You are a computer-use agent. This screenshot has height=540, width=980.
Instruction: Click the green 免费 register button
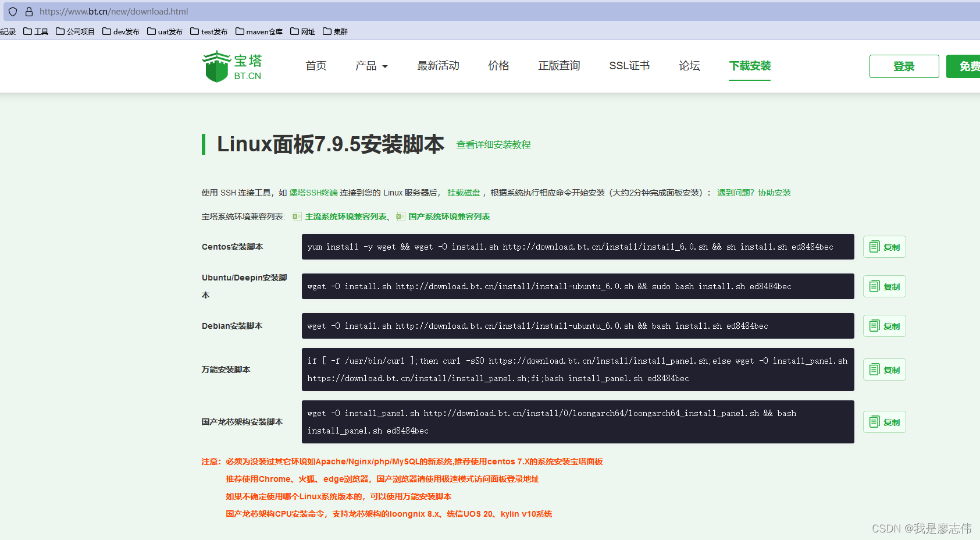[964, 66]
